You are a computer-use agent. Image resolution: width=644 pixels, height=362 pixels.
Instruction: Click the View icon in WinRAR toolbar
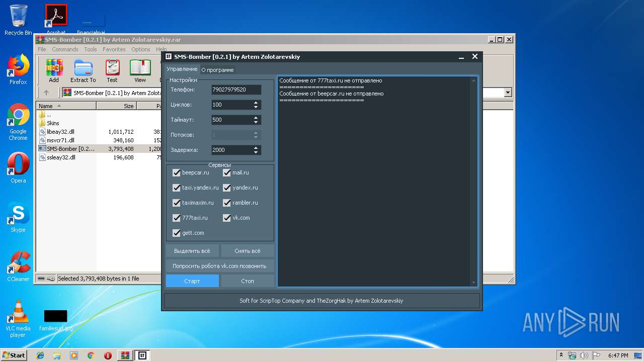140,71
